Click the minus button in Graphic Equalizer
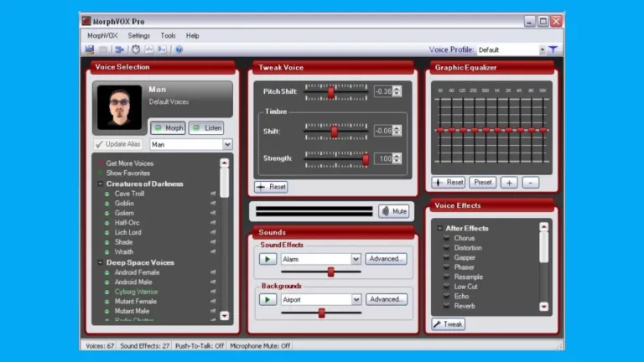644x362 pixels. click(530, 182)
